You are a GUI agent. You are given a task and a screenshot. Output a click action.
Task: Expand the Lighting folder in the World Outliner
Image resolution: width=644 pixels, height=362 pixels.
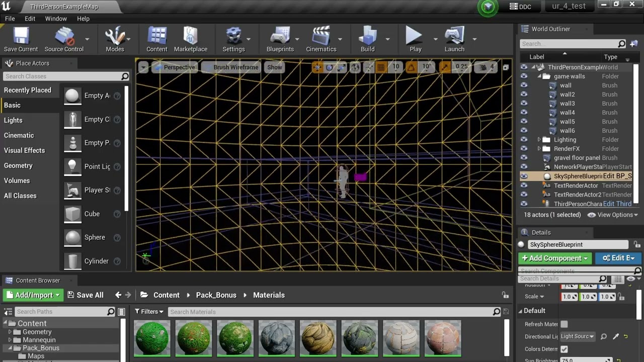pos(539,140)
